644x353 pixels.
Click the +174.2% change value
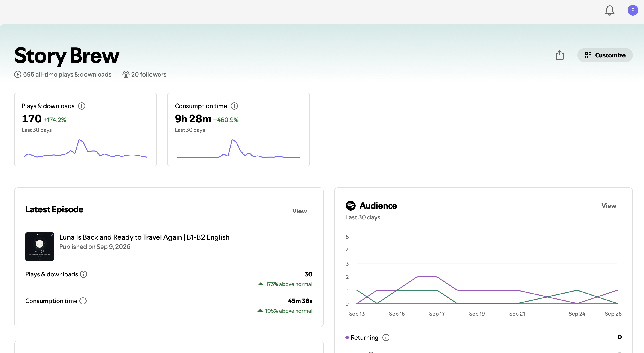55,120
